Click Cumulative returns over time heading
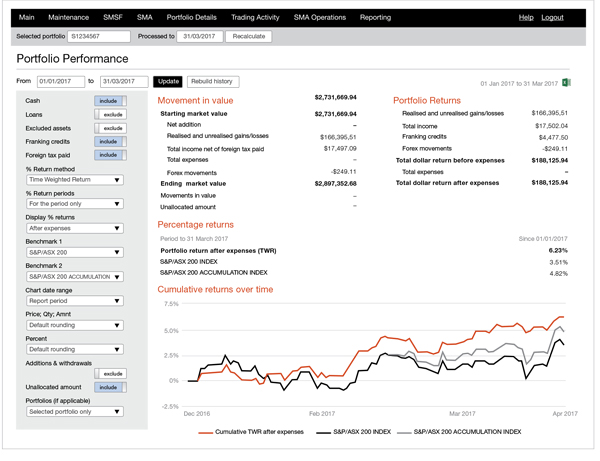The image size is (600, 461). (x=215, y=290)
